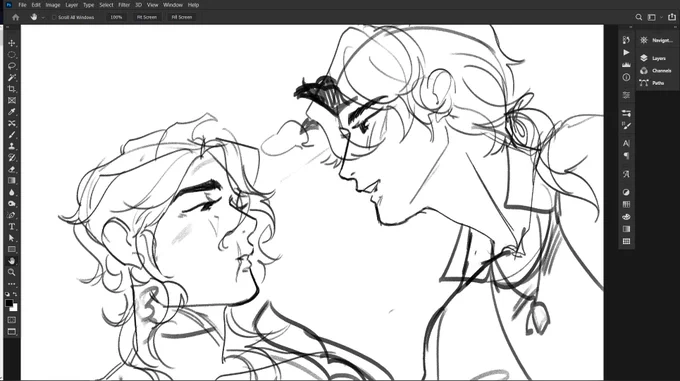680x381 pixels.
Task: Select the Rectangle shape tool
Action: (12, 250)
